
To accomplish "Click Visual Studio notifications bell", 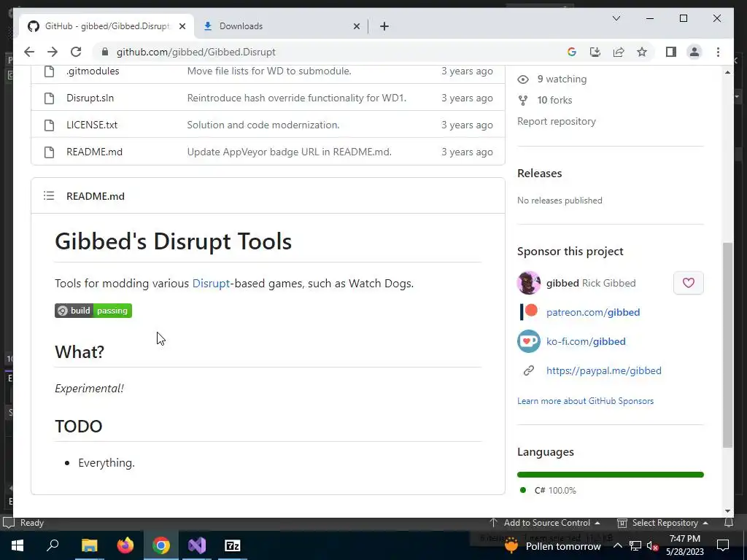I will (x=729, y=522).
